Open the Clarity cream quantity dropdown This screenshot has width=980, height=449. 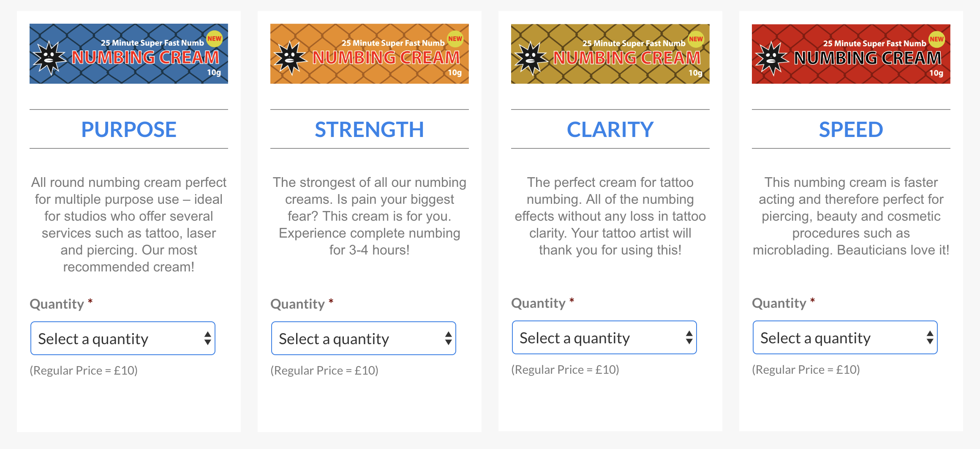tap(604, 337)
